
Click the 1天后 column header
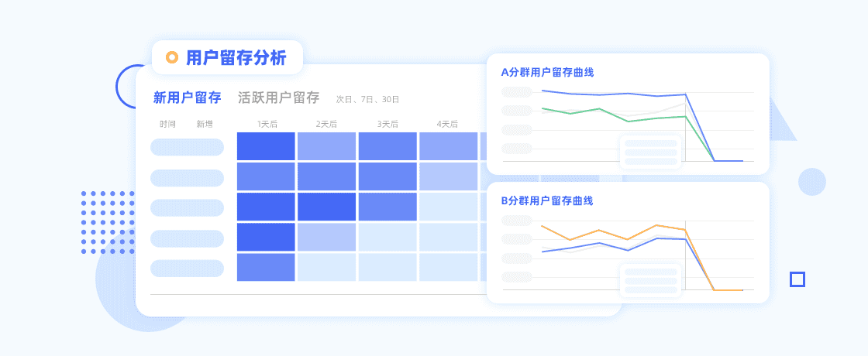[x=267, y=124]
